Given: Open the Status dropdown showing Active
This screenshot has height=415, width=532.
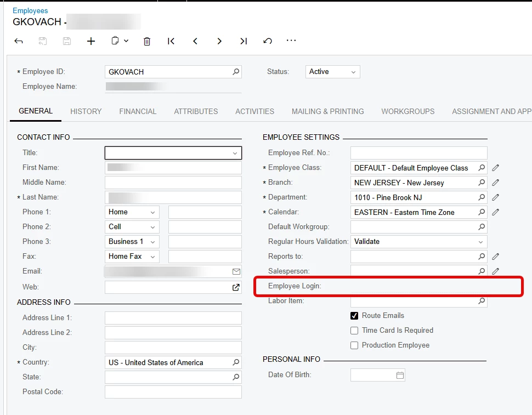Looking at the screenshot, I should (x=332, y=72).
